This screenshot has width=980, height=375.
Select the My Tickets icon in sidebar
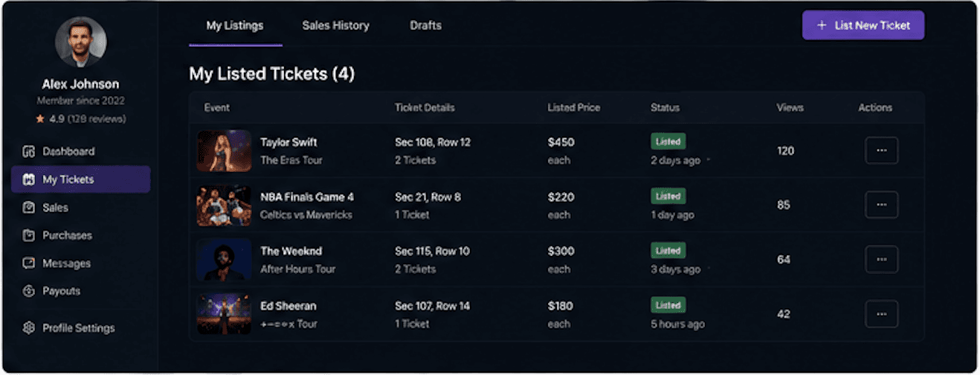(x=29, y=180)
